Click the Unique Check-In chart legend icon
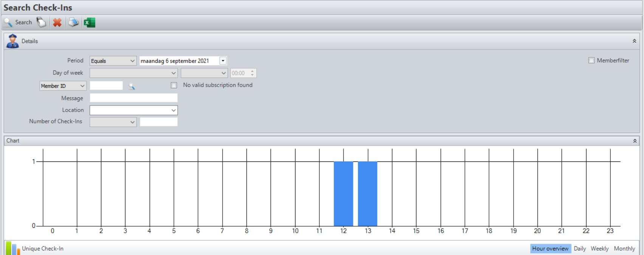Image resolution: width=644 pixels, height=255 pixels. tap(13, 249)
